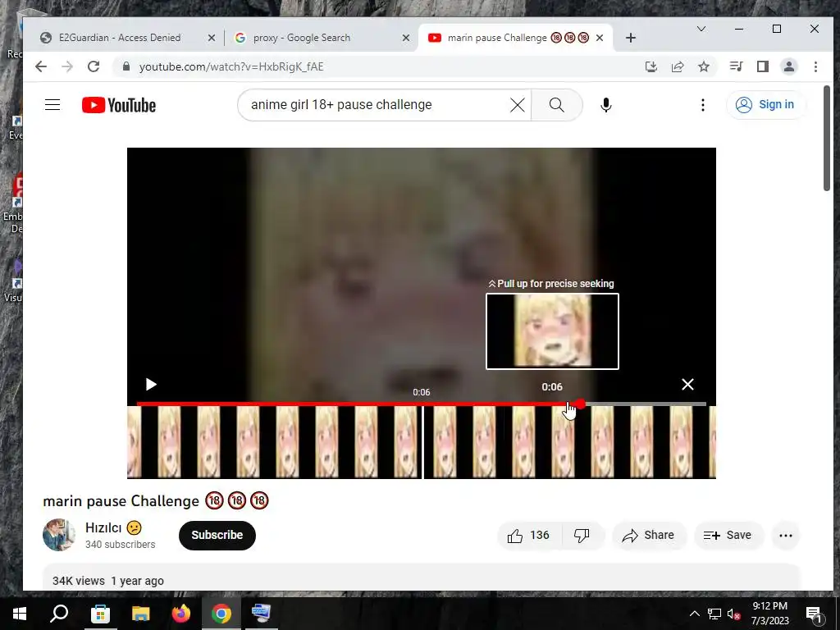Screen dimensions: 840x630
Task: Go back to the previous page
Action: [41, 66]
